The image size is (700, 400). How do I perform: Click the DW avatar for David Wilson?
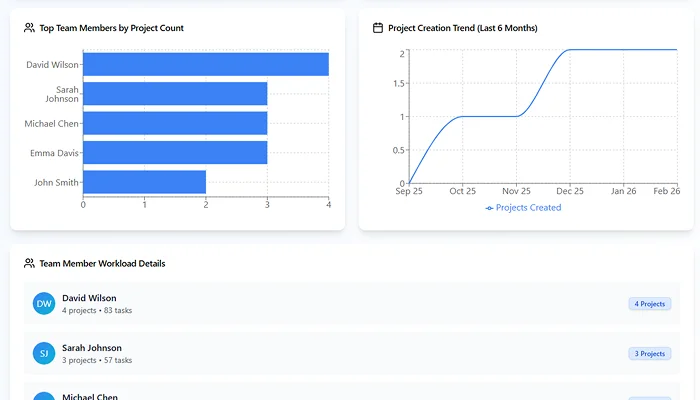[43, 304]
